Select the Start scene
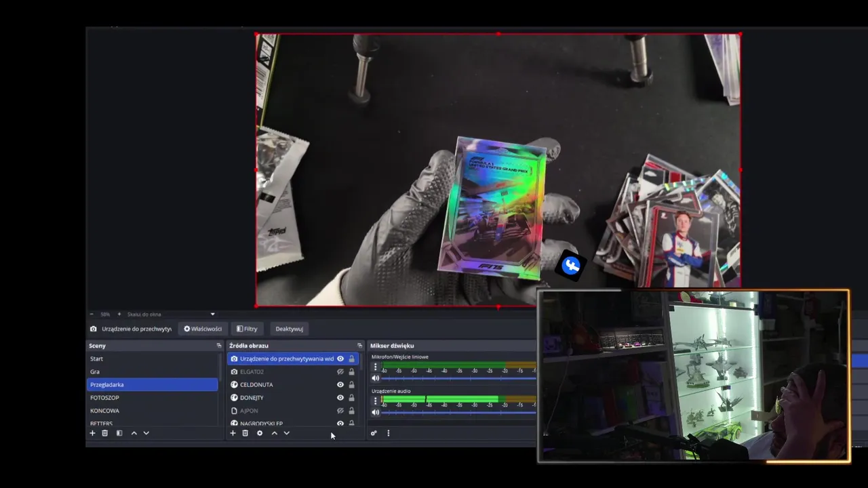The width and height of the screenshot is (868, 488). click(153, 359)
